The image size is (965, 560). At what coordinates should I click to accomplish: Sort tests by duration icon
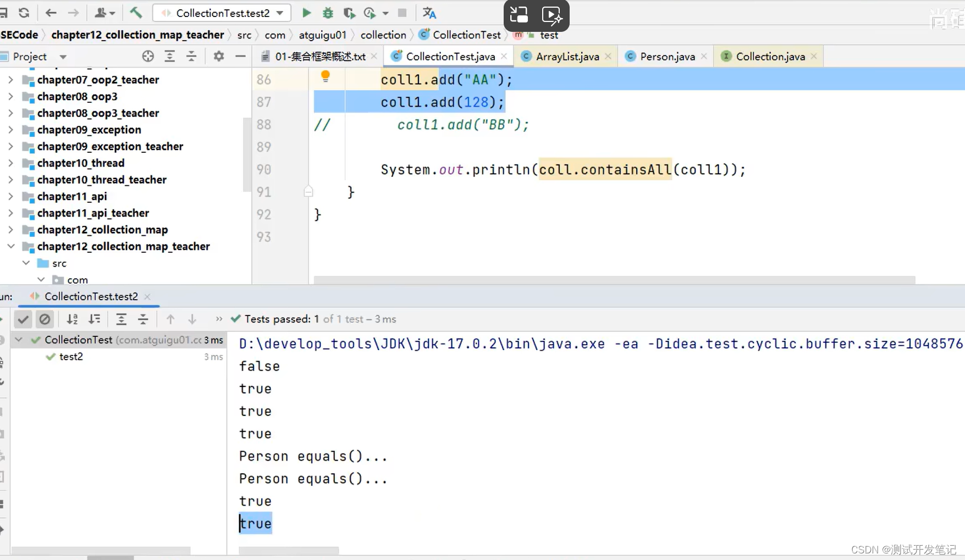tap(95, 319)
